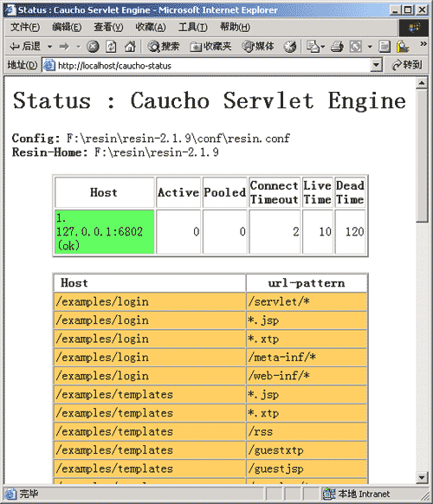This screenshot has height=504, width=433.
Task: Maximize the Internet Explorer window
Action: pyautogui.click(x=408, y=10)
